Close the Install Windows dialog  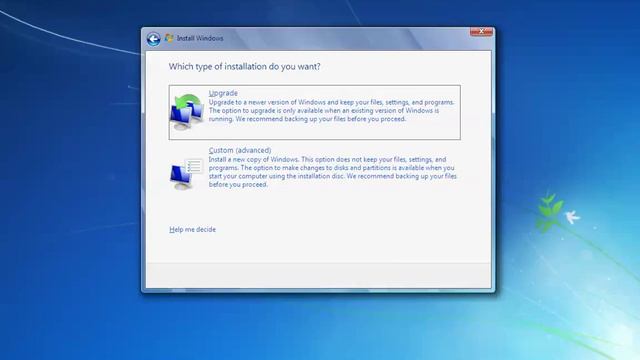pos(481,31)
